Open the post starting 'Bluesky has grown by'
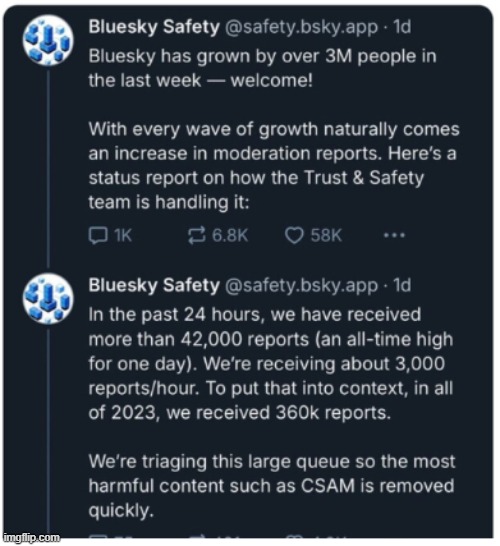 coord(274,129)
